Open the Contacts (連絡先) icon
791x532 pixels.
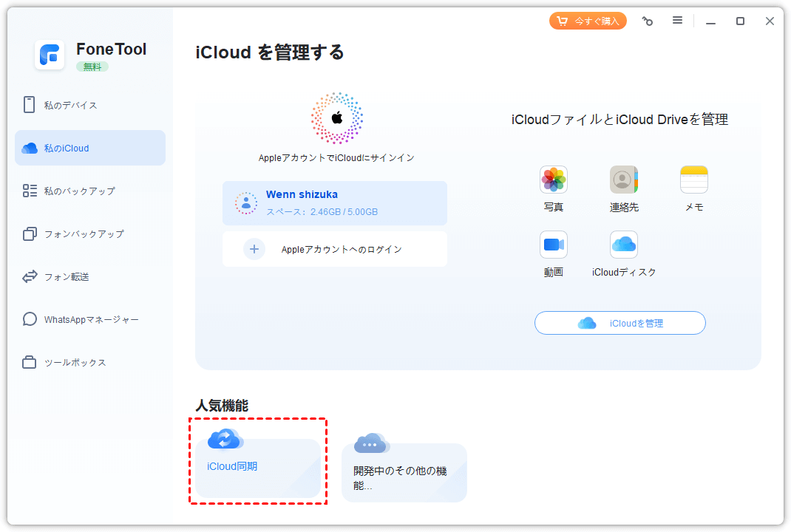(x=623, y=180)
